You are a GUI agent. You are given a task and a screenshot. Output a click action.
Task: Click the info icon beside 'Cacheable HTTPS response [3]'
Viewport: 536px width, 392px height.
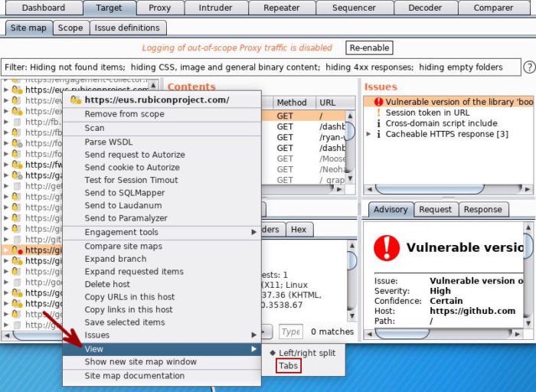click(378, 134)
